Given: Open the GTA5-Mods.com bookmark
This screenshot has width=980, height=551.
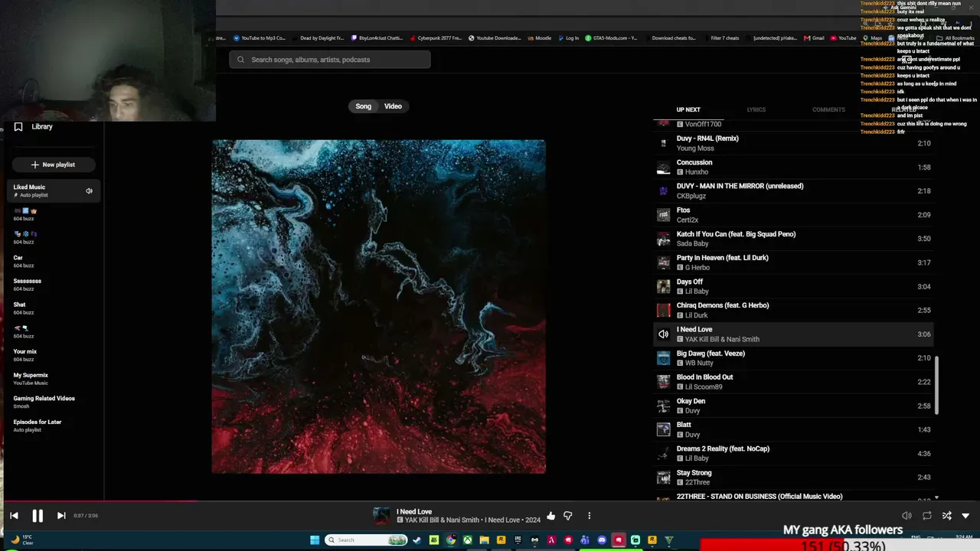Looking at the screenshot, I should [x=611, y=38].
